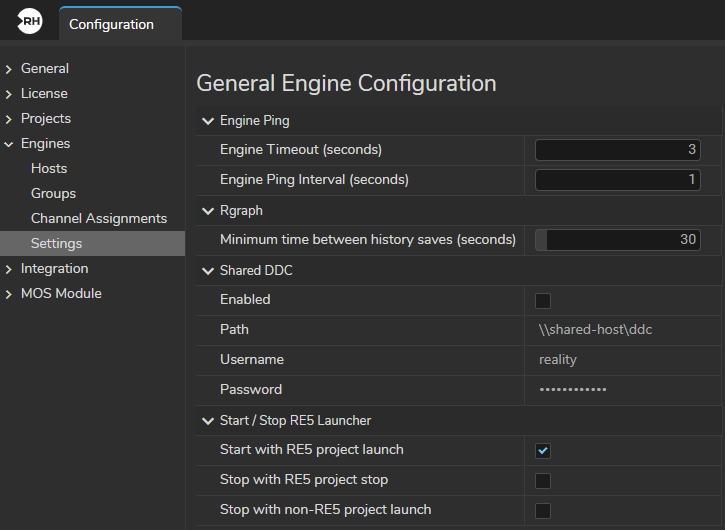Enable the Shared DDC checkbox

pyautogui.click(x=543, y=300)
